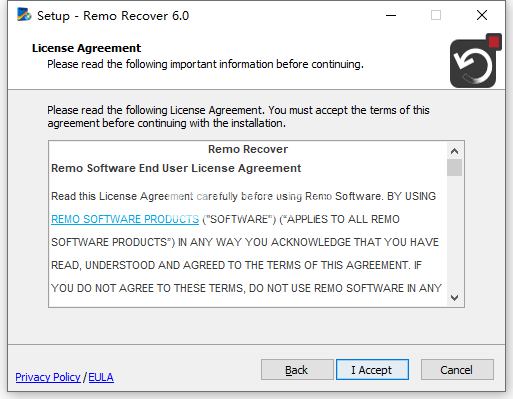
Task: Cancel the installation
Action: pyautogui.click(x=457, y=370)
